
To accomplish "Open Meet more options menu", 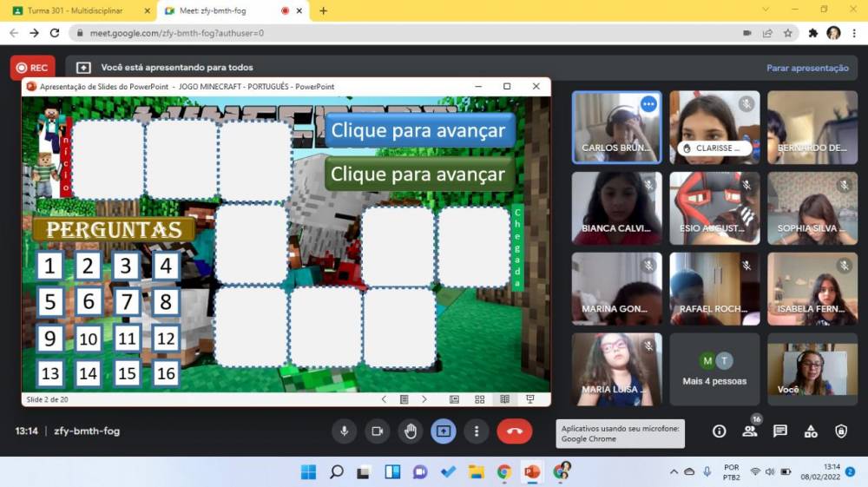I will (x=477, y=431).
